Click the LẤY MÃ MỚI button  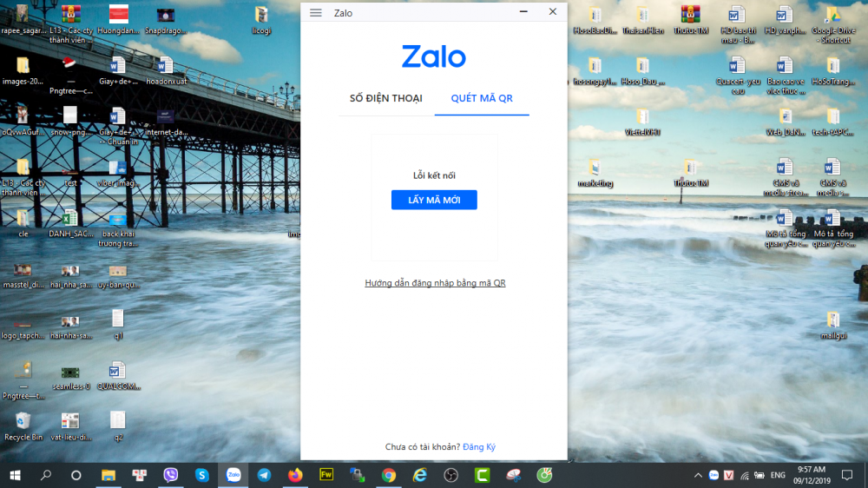pos(434,201)
